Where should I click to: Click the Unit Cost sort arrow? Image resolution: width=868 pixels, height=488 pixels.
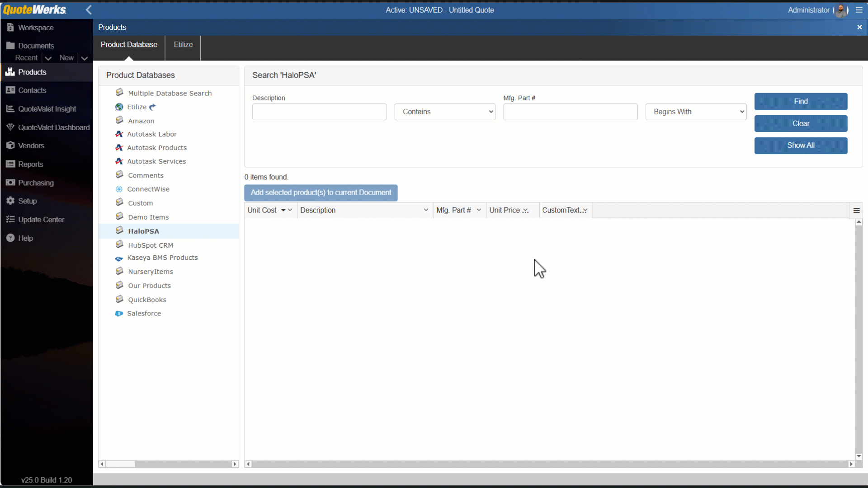283,210
